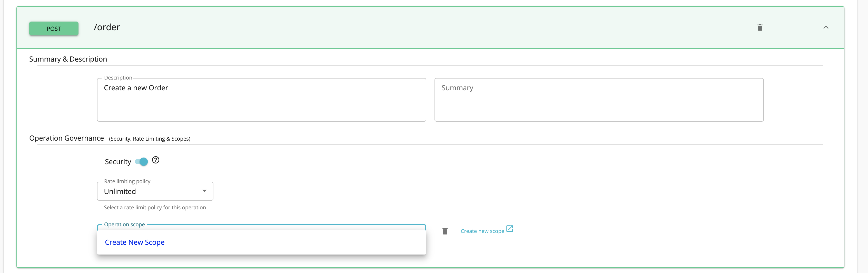This screenshot has width=868, height=273.
Task: Open the Security help tooltip icon
Action: pyautogui.click(x=156, y=160)
